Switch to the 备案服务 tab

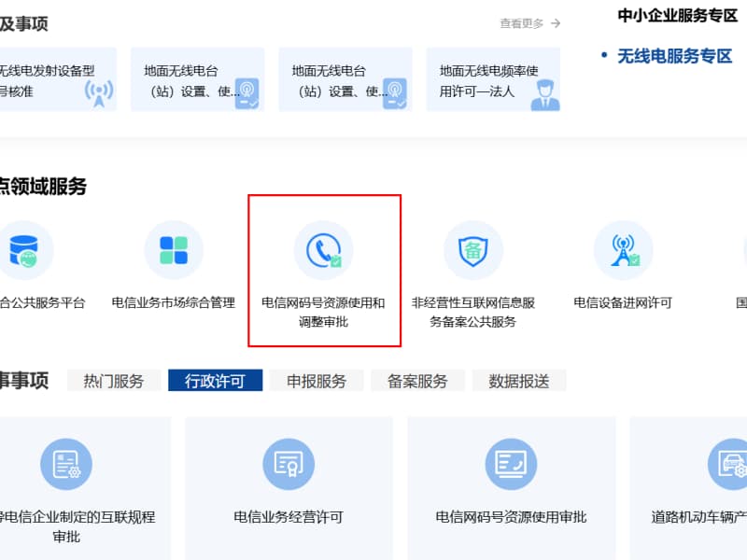coord(417,381)
